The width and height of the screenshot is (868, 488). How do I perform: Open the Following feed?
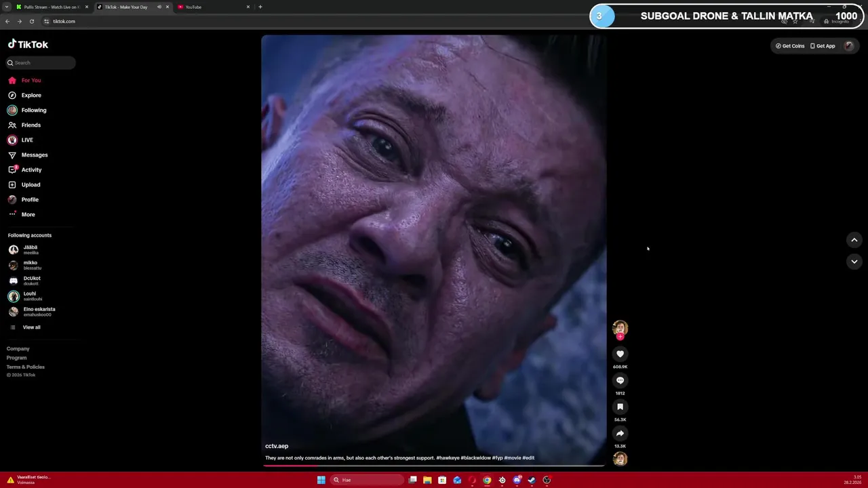[27, 110]
